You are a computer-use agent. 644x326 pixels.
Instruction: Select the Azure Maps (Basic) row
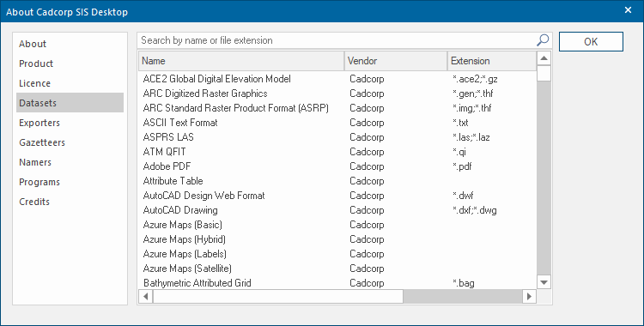click(337, 225)
